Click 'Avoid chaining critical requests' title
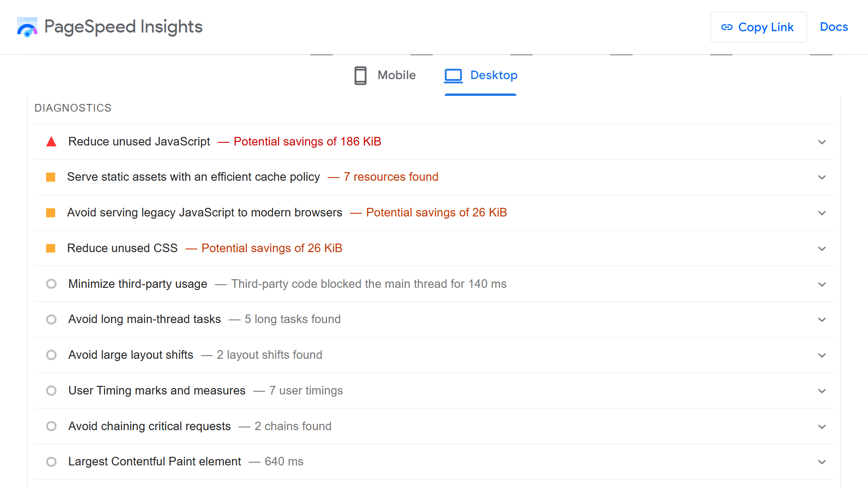868x488 pixels. [x=150, y=427]
